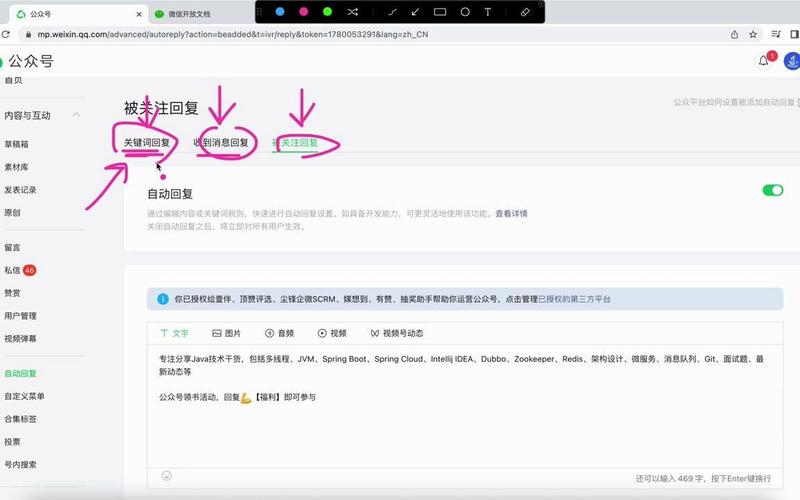Open 发表记录 in sidebar
Viewport: 800px width, 500px height.
(x=20, y=190)
